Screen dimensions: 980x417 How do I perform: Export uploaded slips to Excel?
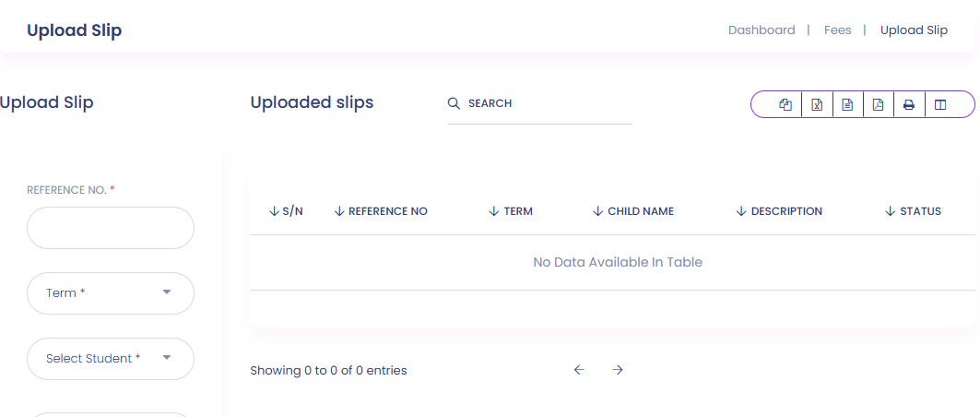[817, 105]
